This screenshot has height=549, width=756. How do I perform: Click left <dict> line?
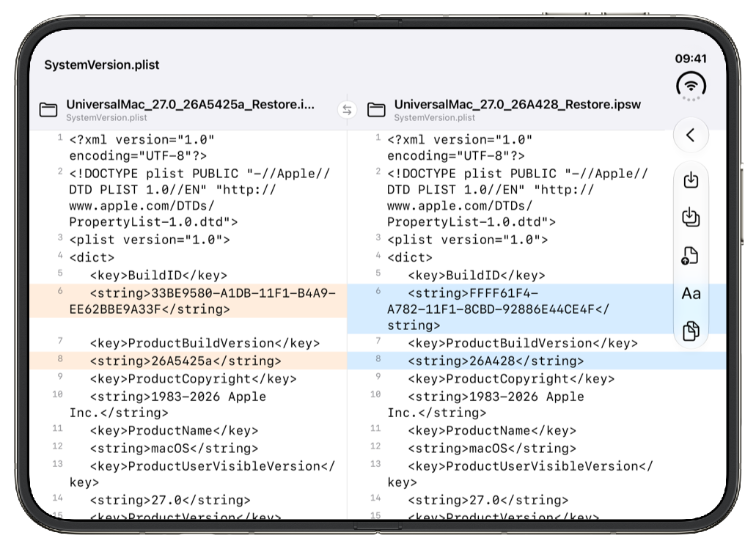pos(92,257)
